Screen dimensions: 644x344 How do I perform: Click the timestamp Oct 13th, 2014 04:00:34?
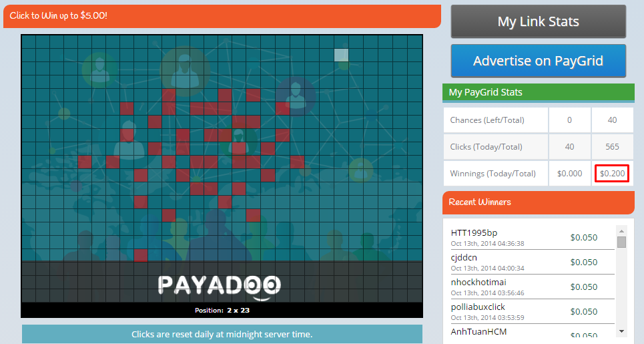click(488, 268)
